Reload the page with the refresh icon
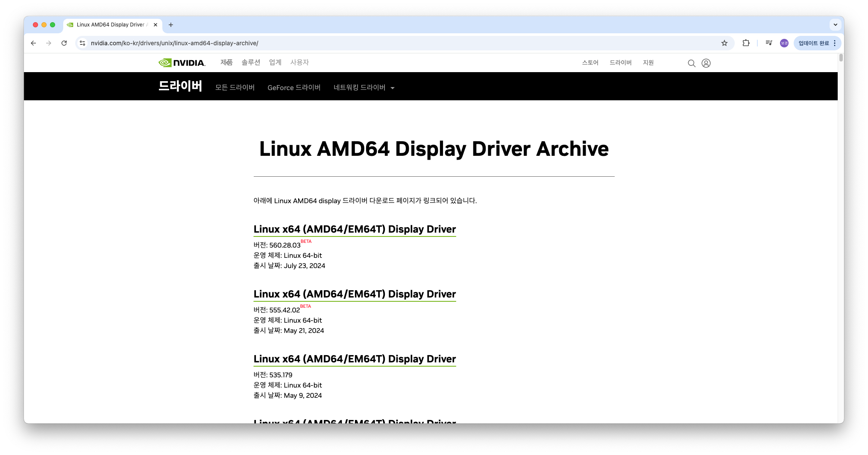Screen dimensions: 868x455 64,43
